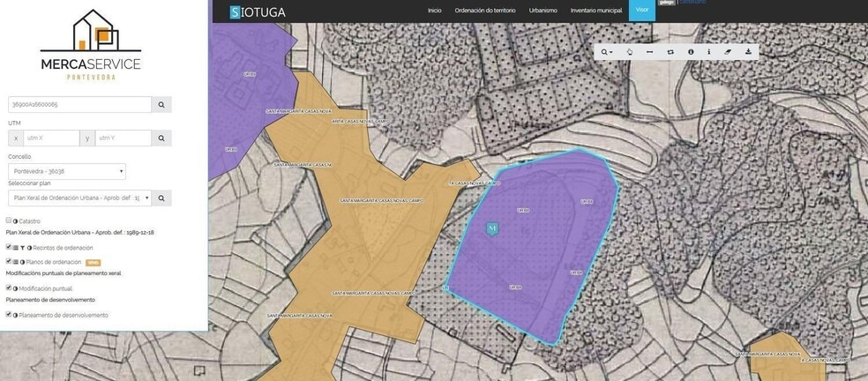Search the cadastral reference with magnifier button

(x=161, y=104)
